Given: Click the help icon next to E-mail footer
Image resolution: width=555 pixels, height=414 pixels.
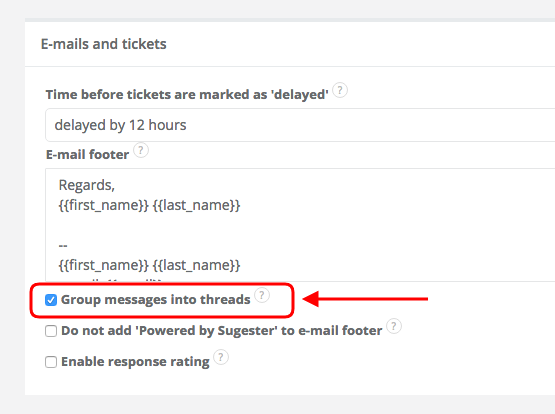Looking at the screenshot, I should (x=141, y=150).
